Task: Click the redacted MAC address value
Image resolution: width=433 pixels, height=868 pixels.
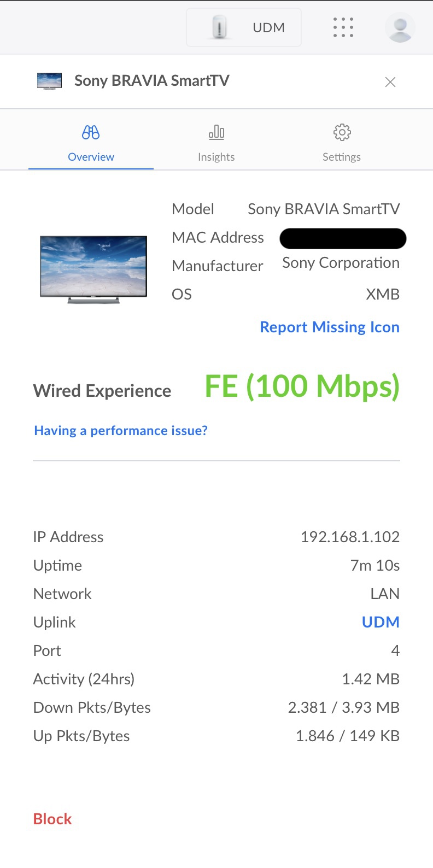Action: (x=343, y=238)
